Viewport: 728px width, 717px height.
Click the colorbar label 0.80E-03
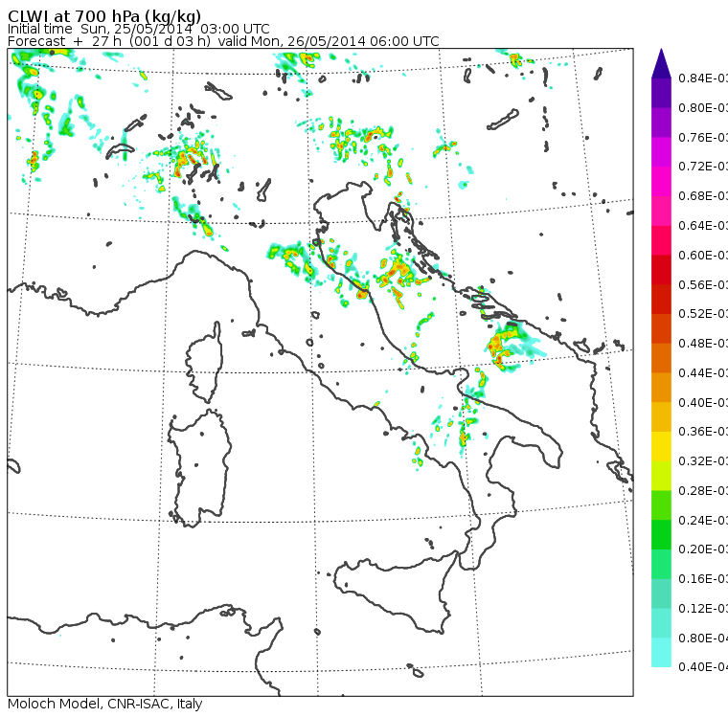tap(703, 107)
